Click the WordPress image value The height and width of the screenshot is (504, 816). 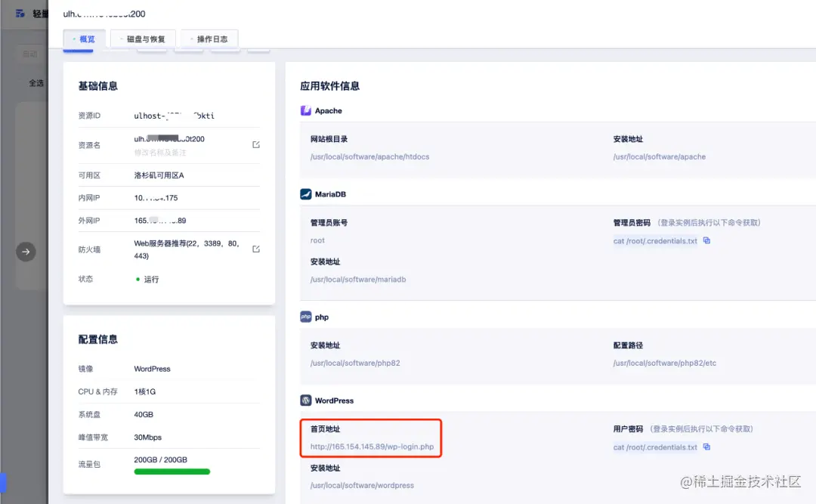(x=153, y=369)
